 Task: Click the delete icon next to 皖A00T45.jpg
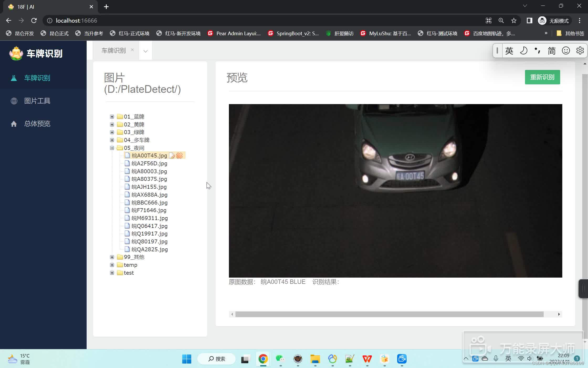(180, 156)
